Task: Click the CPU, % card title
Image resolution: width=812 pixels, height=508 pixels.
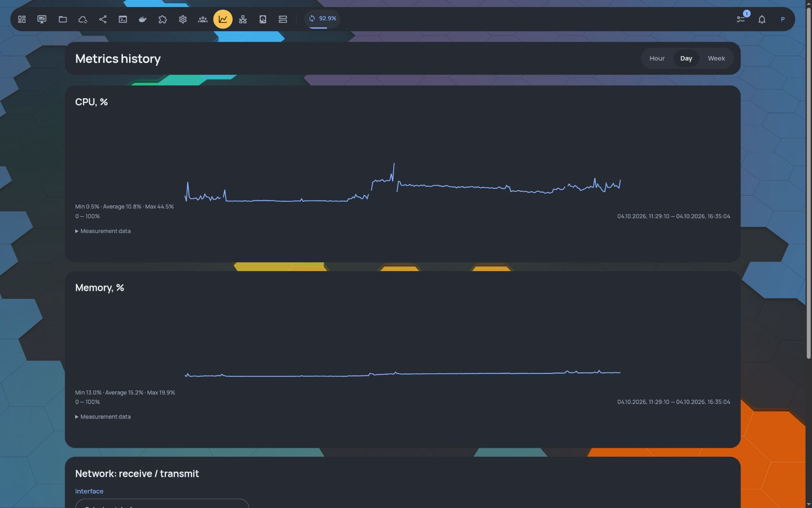Action: coord(91,102)
